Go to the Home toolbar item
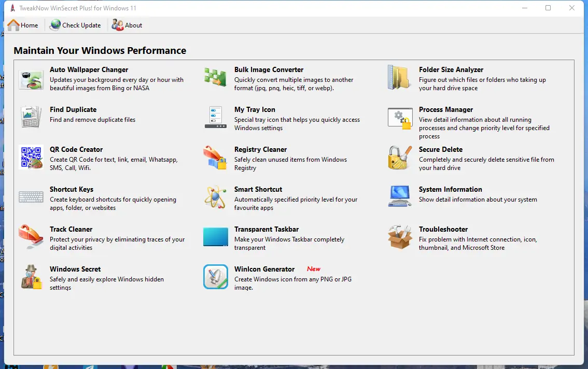This screenshot has height=369, width=588. tap(23, 25)
